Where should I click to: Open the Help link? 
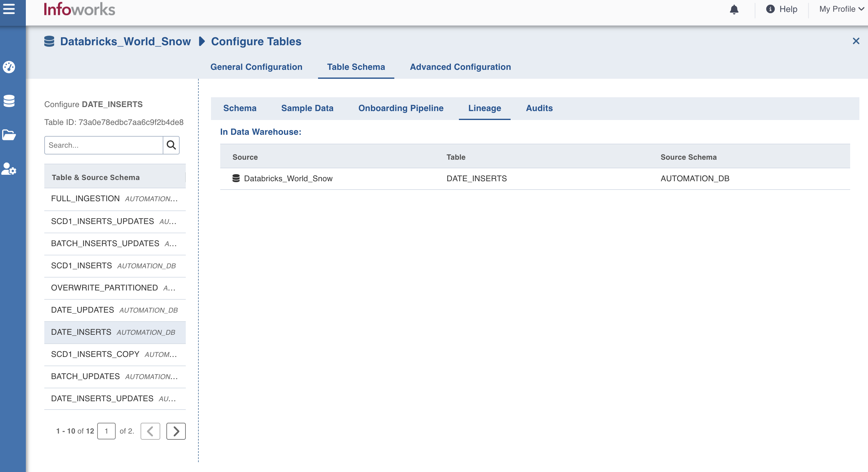pyautogui.click(x=788, y=9)
